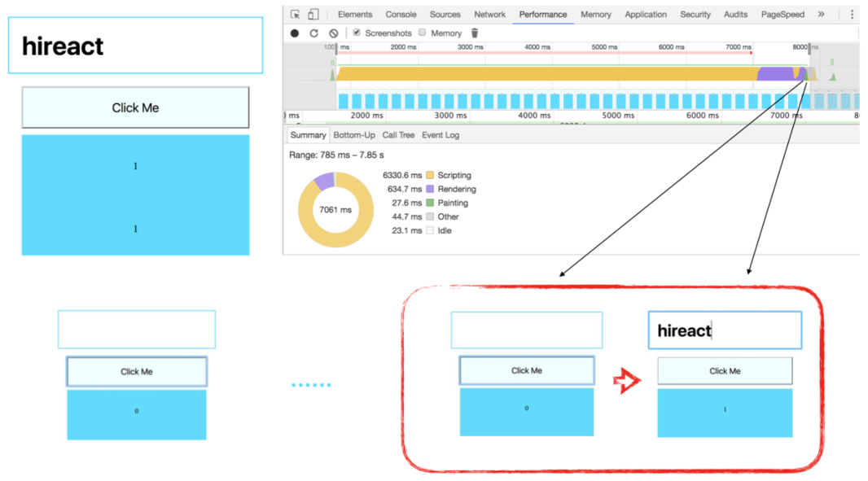Enable the Memory checkbox in the toolbar
Viewport: 868px width, 481px height.
click(x=423, y=33)
